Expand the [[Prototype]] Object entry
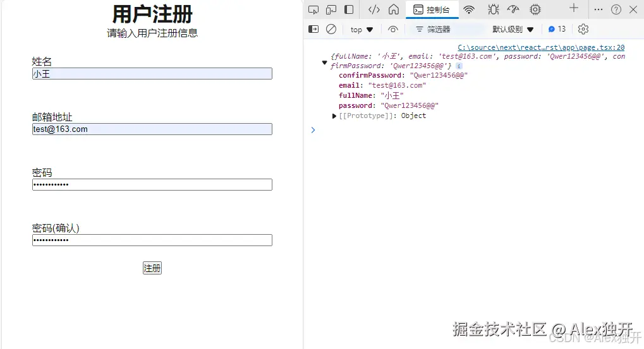 [x=334, y=116]
